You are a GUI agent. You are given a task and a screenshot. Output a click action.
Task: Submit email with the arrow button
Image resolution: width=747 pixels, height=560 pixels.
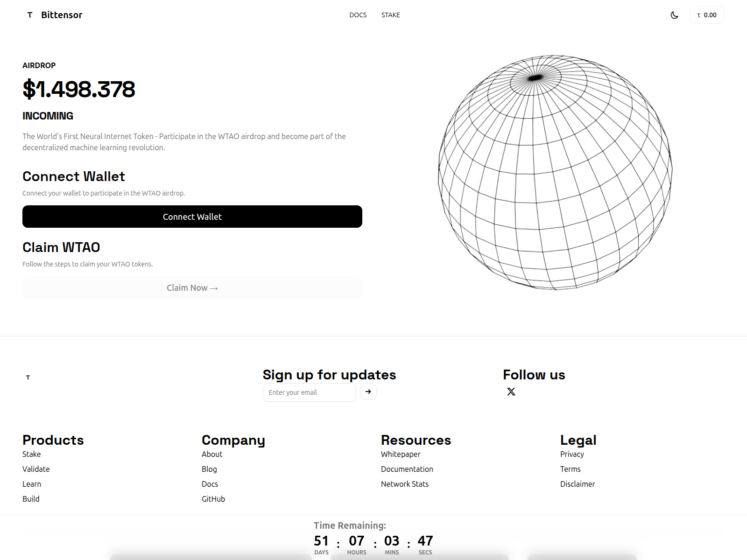368,392
